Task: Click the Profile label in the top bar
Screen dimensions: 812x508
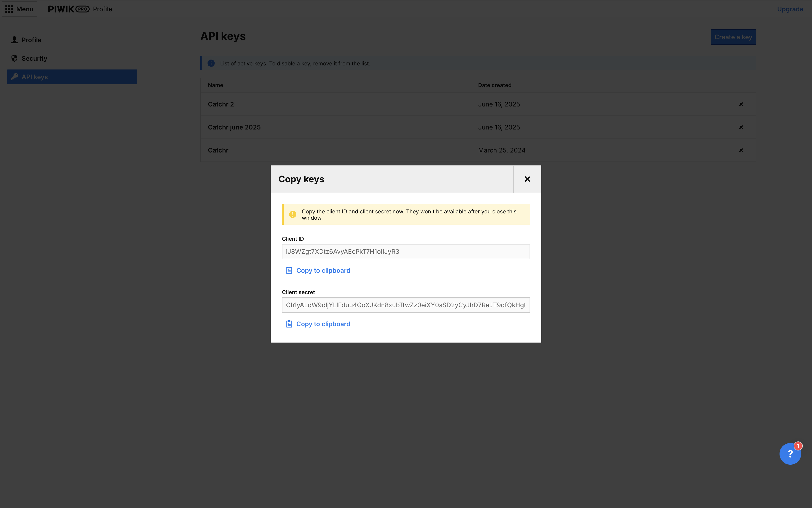Action: coord(102,9)
